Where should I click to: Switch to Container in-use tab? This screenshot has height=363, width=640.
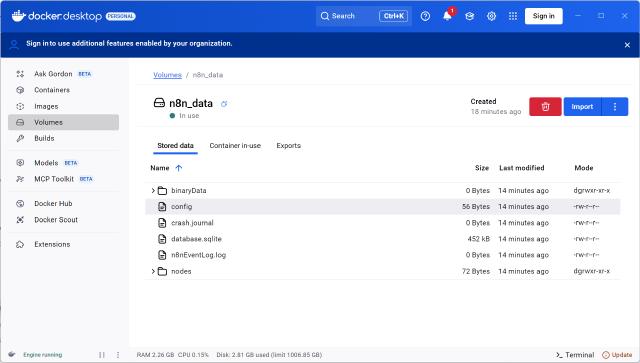[235, 146]
